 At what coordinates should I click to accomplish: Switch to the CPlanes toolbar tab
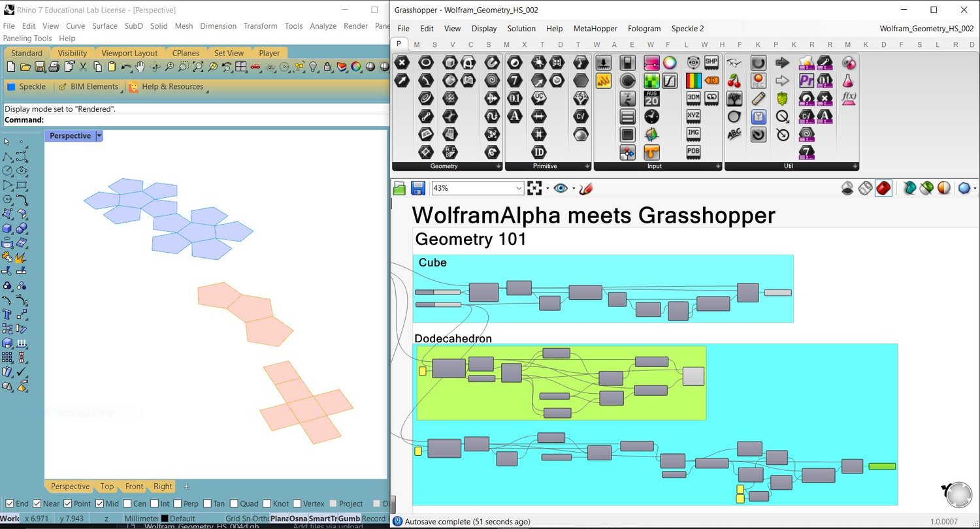pyautogui.click(x=186, y=53)
